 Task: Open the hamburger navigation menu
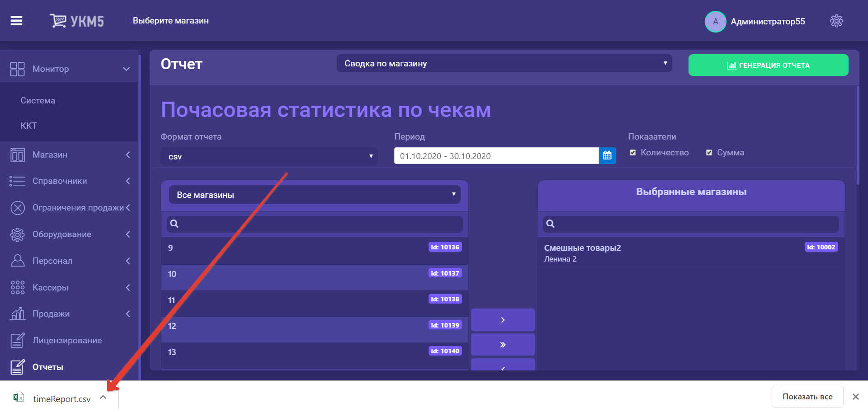16,21
